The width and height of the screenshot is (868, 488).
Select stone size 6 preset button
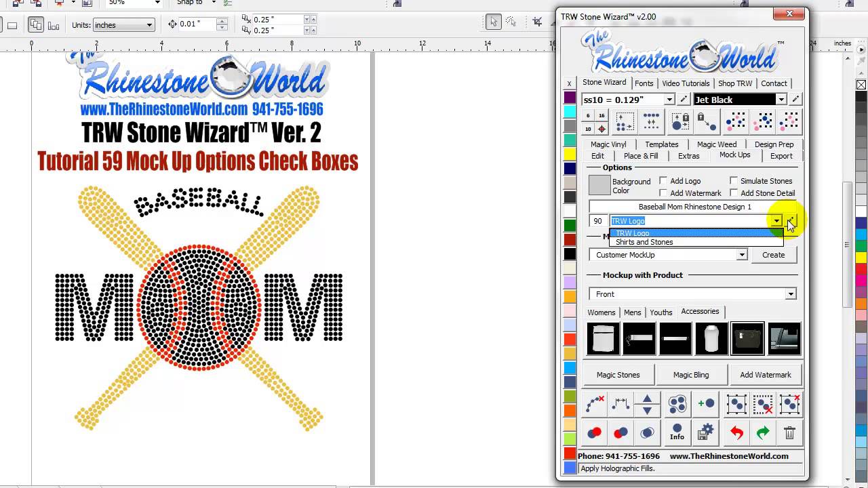pyautogui.click(x=588, y=116)
